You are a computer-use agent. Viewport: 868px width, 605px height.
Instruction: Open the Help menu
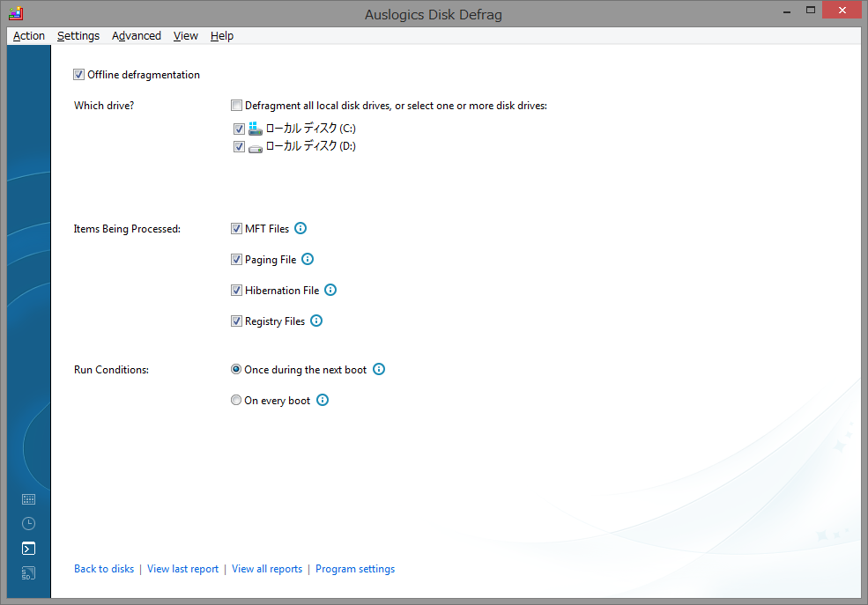[x=222, y=36]
